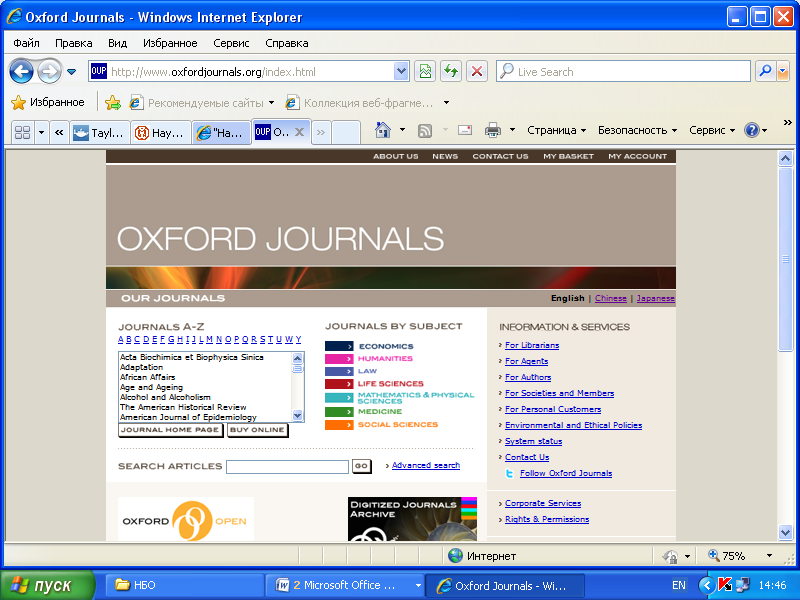The height and width of the screenshot is (600, 800).
Task: Open the Файл menu
Action: coord(27,43)
